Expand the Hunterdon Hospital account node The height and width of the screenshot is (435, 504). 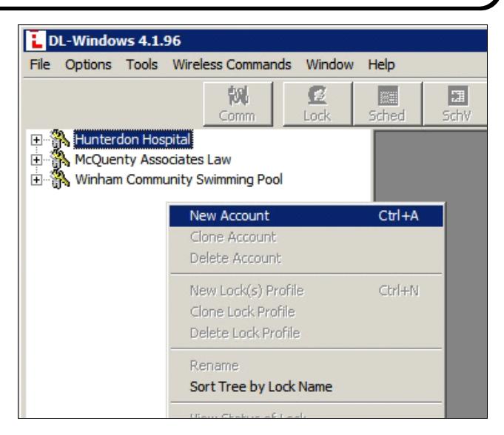point(36,140)
